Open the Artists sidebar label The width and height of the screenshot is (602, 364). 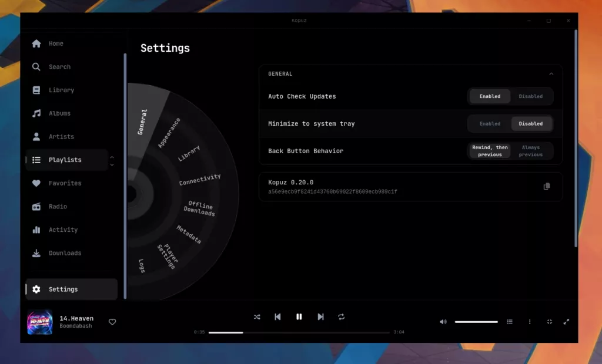61,137
